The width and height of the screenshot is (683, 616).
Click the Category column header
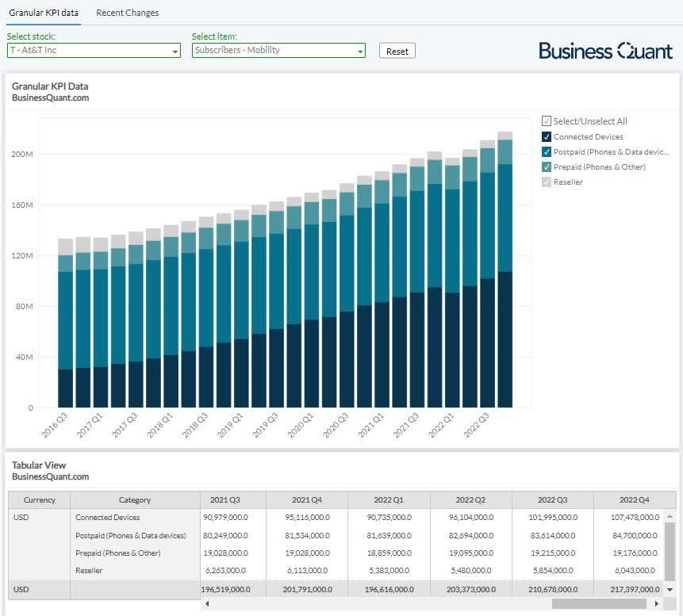[x=135, y=500]
